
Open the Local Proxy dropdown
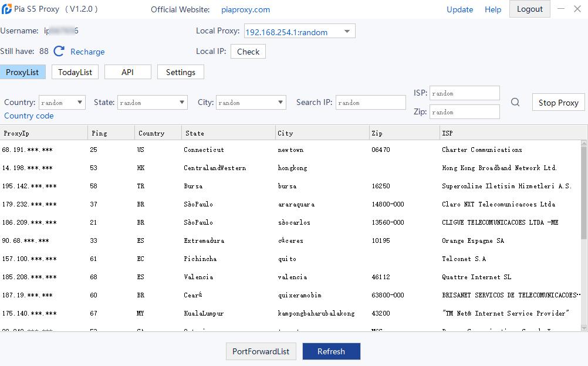coord(347,32)
